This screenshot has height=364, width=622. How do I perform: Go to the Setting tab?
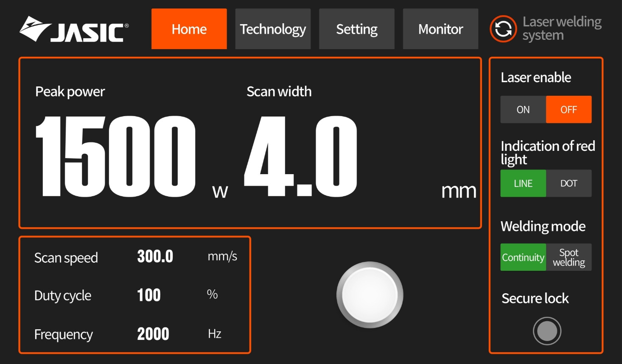pos(357,29)
